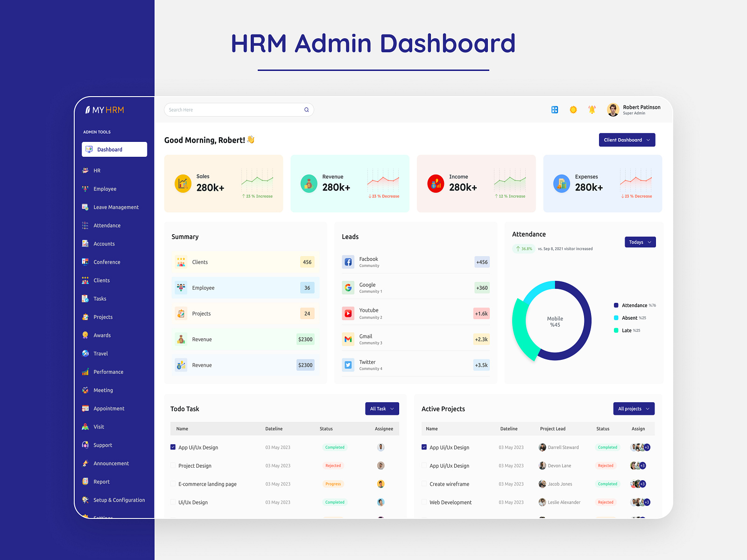Click inside the Search Here field
Viewport: 747px width, 560px height.
click(x=233, y=110)
